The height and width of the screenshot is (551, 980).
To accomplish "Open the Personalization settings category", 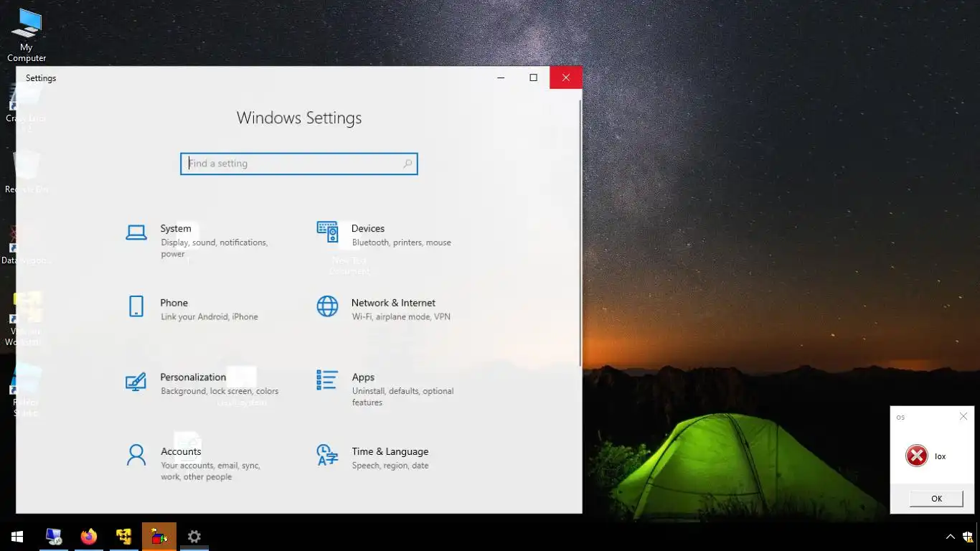I will [x=202, y=384].
